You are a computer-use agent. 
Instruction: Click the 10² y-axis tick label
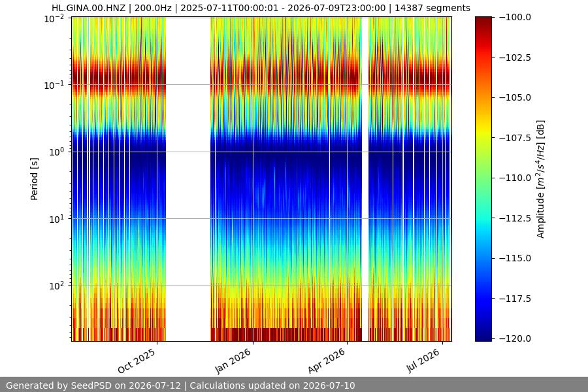pos(56,286)
